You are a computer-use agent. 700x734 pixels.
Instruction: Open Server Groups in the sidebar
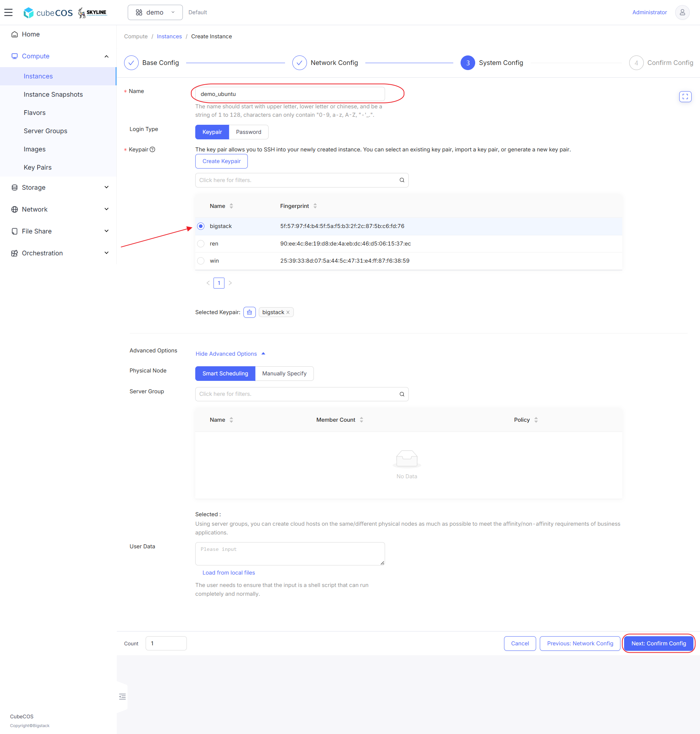coord(58,131)
